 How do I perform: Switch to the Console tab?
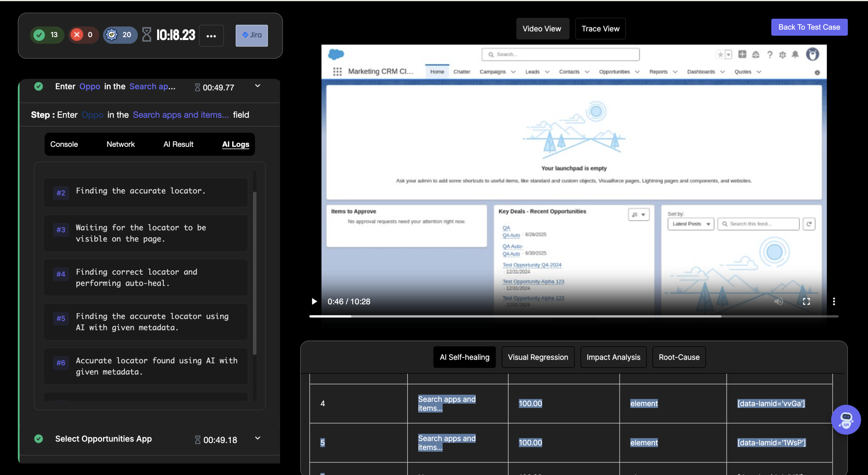64,144
